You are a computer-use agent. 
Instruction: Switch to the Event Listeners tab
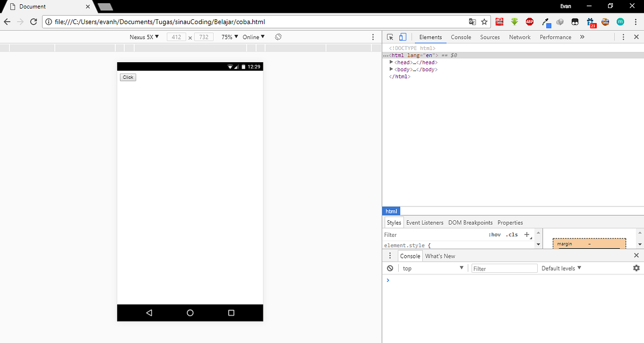click(425, 222)
